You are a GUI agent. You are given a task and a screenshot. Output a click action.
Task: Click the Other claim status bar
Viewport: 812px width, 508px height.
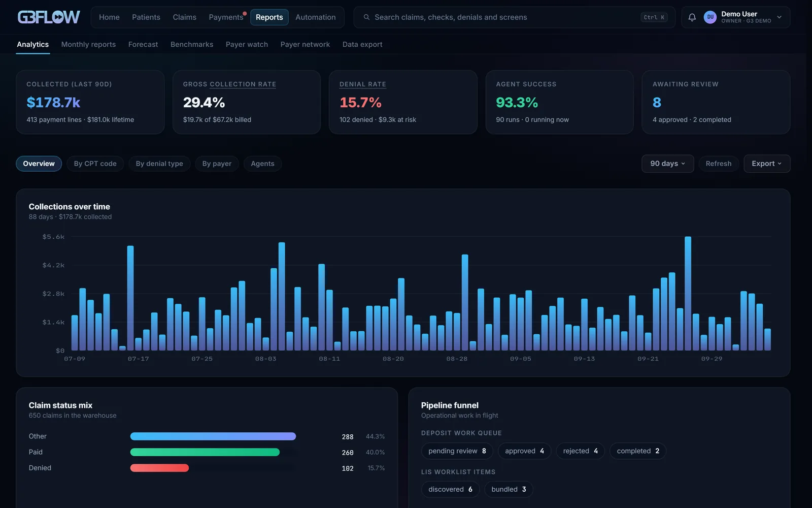pos(213,436)
